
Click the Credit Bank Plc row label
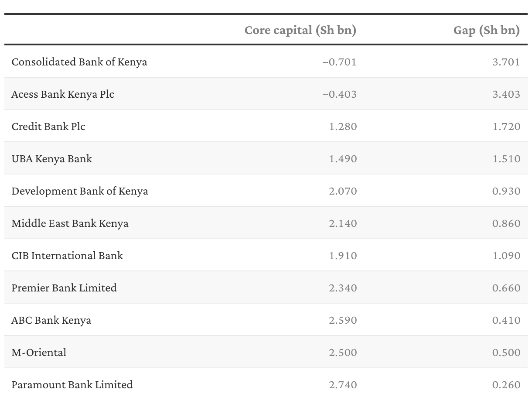point(48,127)
